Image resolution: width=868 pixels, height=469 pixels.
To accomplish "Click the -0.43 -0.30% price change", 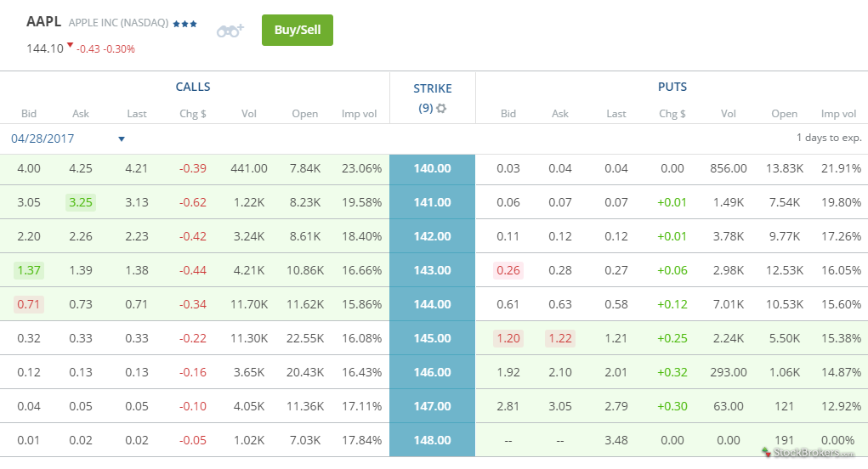I will click(x=105, y=49).
